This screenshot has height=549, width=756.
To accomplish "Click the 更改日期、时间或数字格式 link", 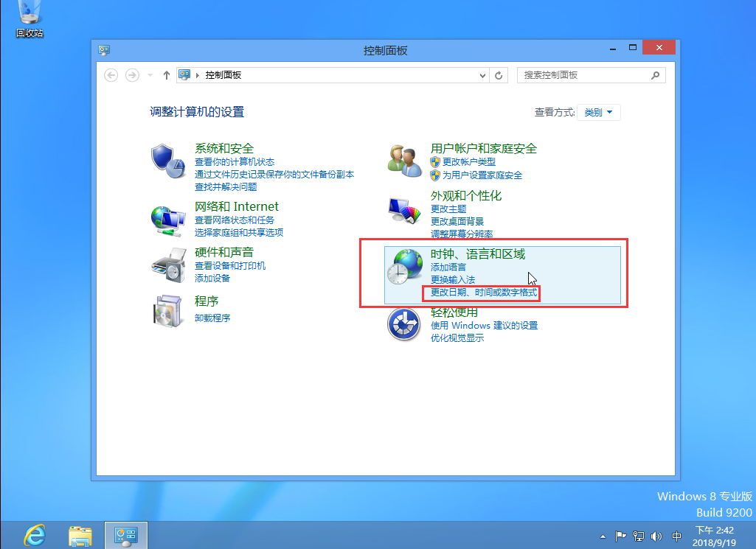I will pos(484,293).
